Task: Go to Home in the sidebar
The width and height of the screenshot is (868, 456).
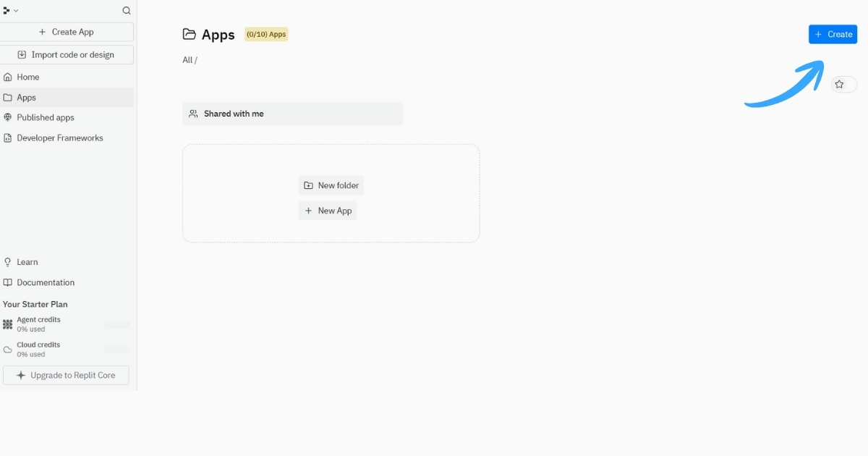Action: point(28,77)
